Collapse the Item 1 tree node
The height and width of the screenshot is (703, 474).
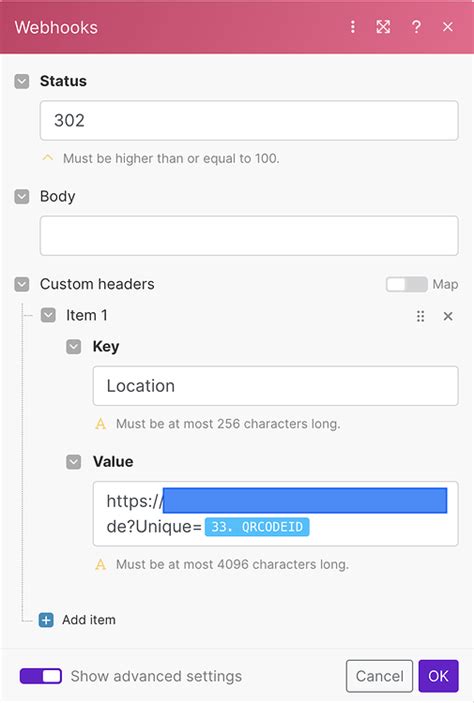(x=48, y=315)
